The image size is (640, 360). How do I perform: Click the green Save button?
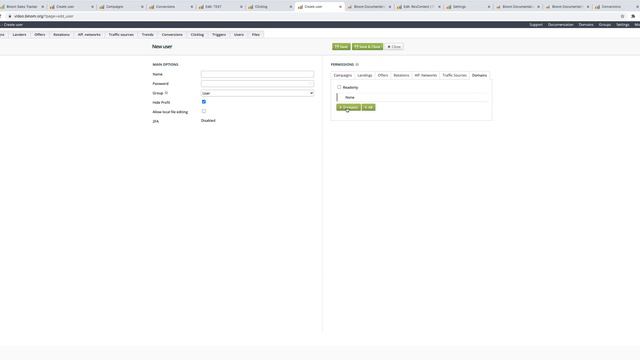tap(341, 47)
